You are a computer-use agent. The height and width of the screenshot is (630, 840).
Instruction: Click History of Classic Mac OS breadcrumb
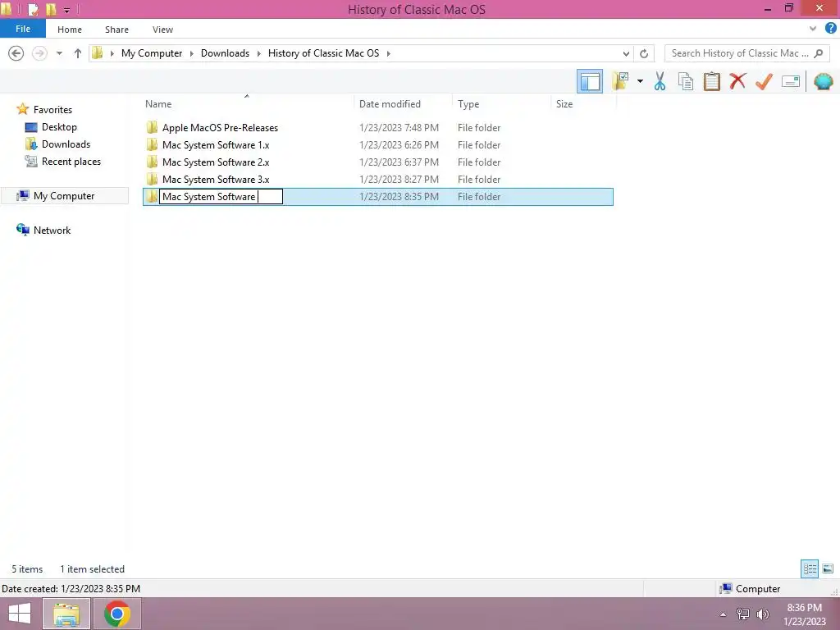tap(323, 53)
